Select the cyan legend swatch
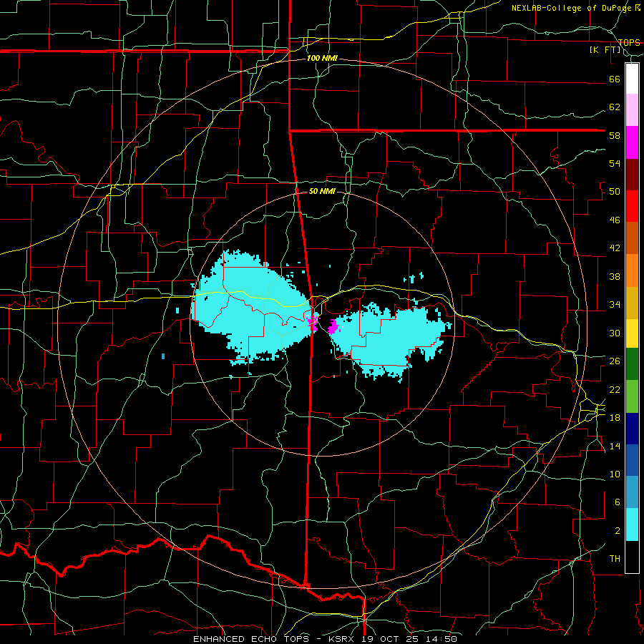The image size is (644, 644). pos(632,525)
